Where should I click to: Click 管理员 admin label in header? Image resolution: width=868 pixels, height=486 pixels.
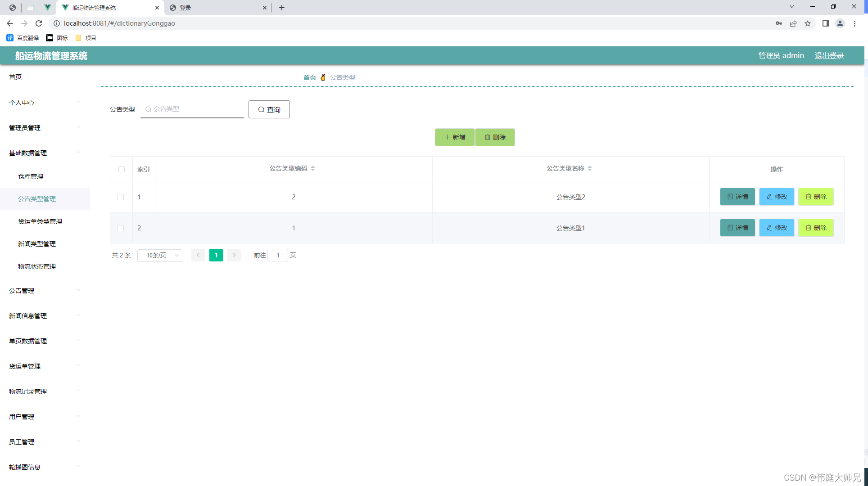(x=781, y=55)
